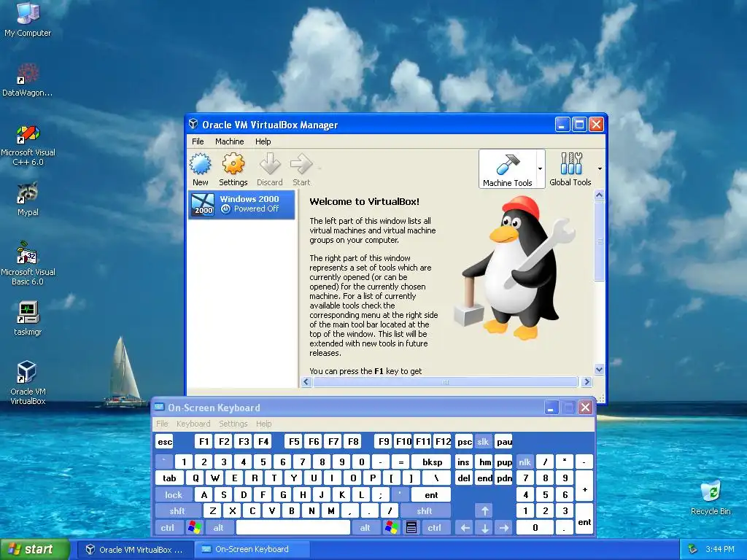Click the application menu key icon

tap(411, 528)
